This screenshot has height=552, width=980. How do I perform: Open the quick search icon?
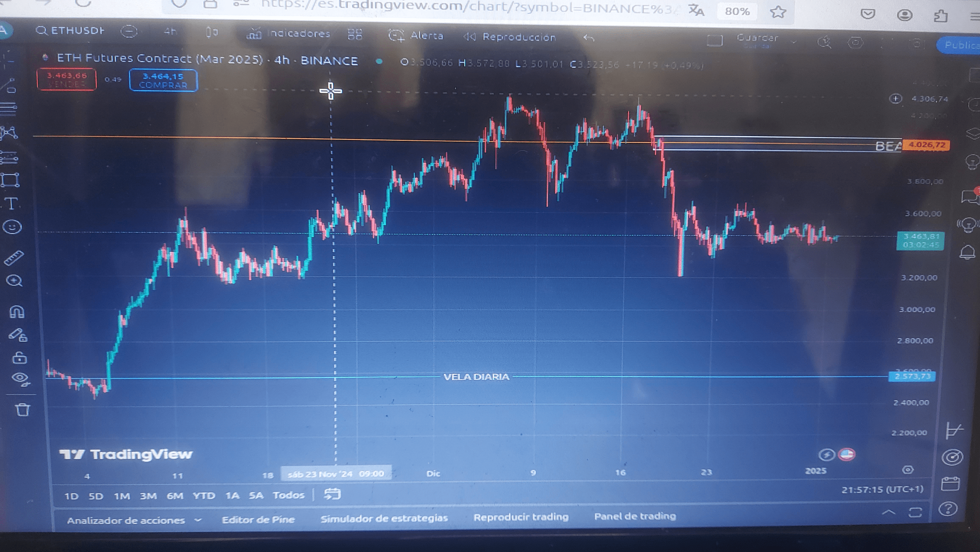point(824,42)
